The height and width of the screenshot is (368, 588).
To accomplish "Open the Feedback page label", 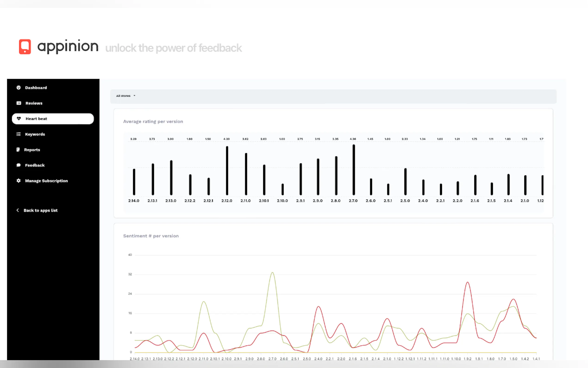I will [35, 165].
